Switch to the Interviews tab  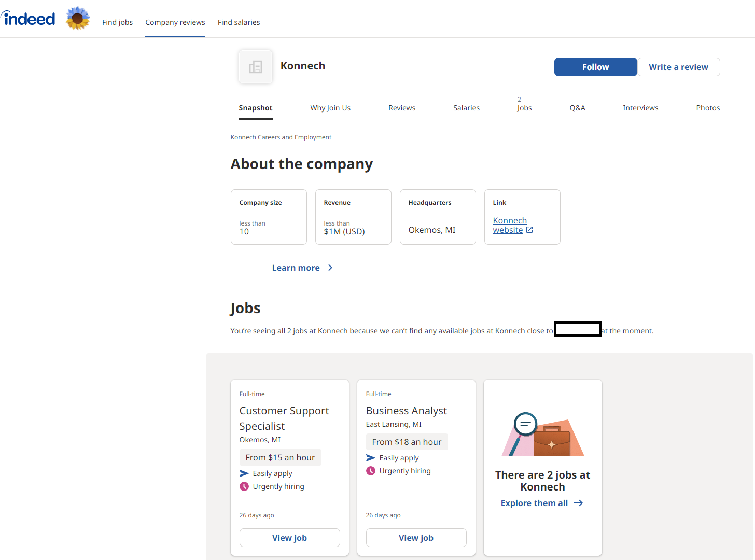click(x=640, y=108)
